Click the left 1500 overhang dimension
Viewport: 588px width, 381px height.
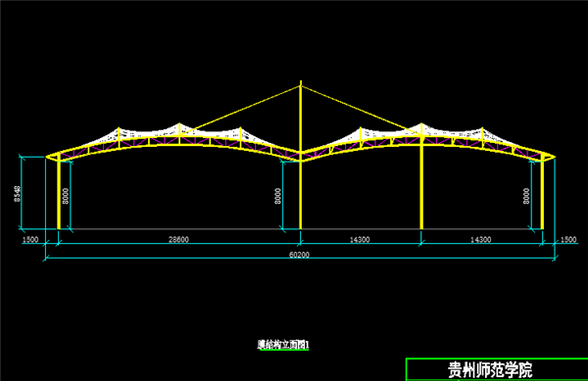(x=30, y=240)
